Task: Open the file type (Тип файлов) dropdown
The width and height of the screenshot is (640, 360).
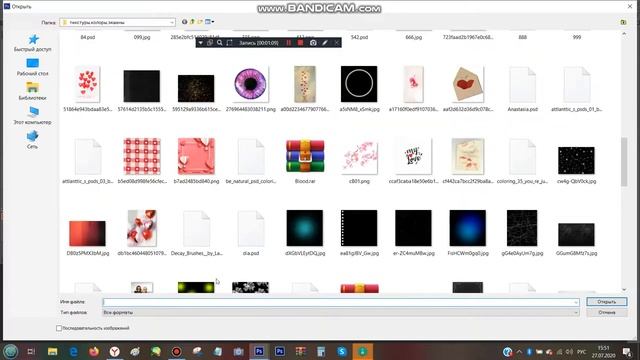Action: click(576, 313)
